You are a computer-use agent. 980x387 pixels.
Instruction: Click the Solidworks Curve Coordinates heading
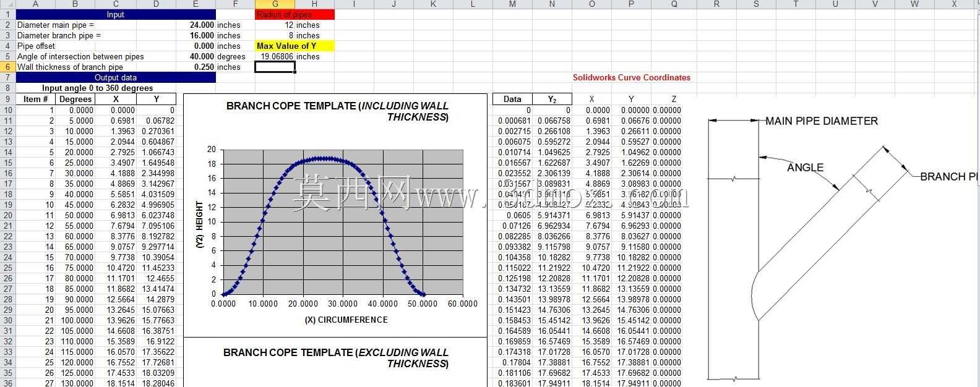(x=631, y=78)
